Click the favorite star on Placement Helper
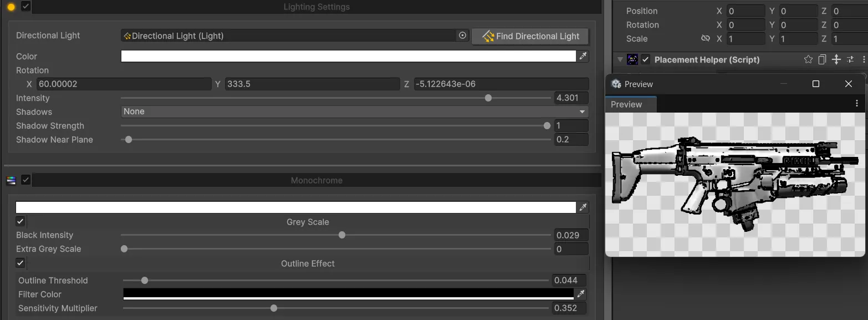868x320 pixels. [x=808, y=59]
